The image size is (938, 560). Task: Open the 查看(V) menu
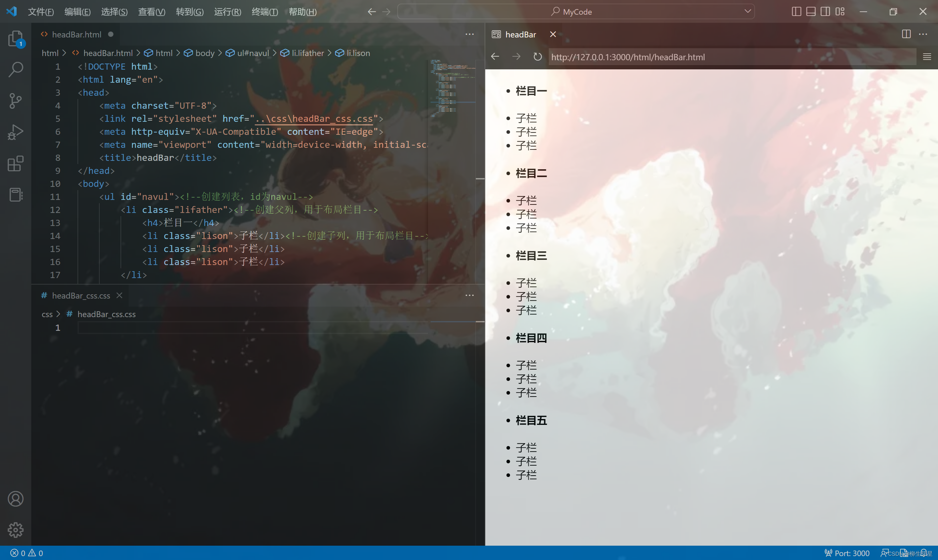tap(152, 12)
